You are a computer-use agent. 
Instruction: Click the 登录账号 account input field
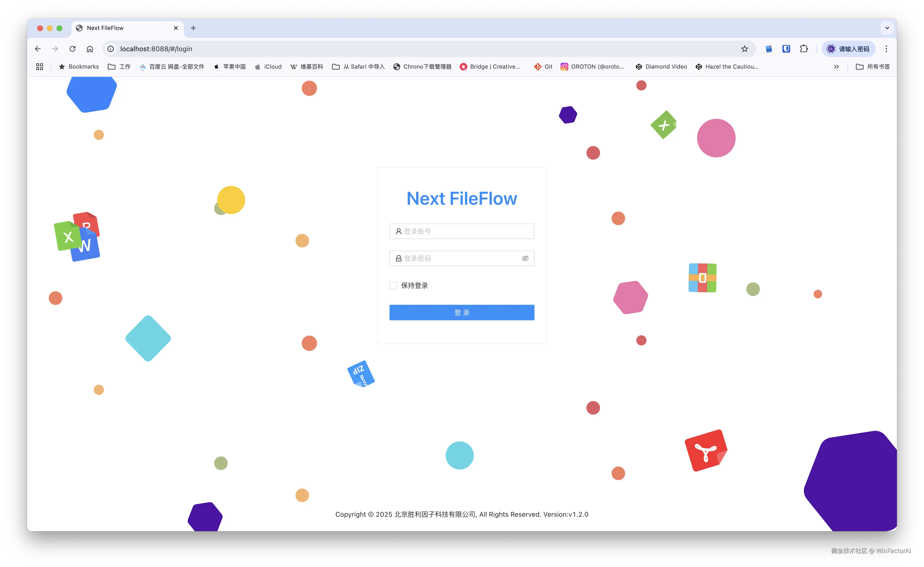[462, 231]
